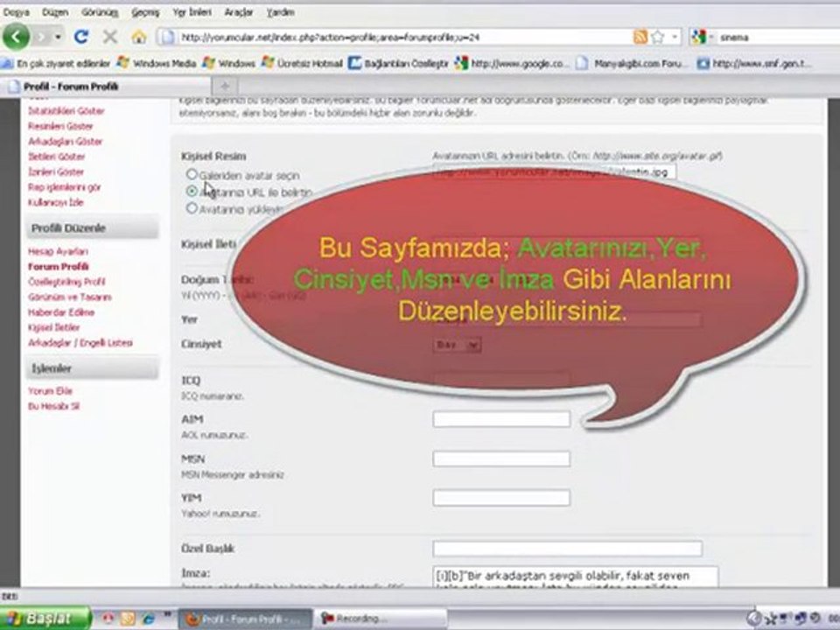Click the search box containing 'sinema'
The width and height of the screenshot is (840, 630).
[779, 37]
